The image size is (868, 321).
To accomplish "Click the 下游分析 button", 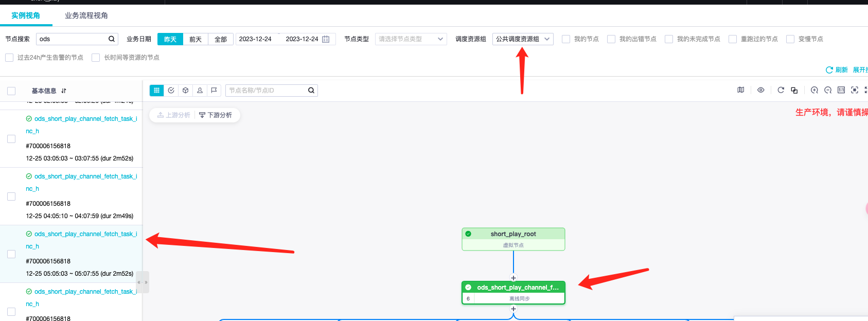I will click(216, 115).
